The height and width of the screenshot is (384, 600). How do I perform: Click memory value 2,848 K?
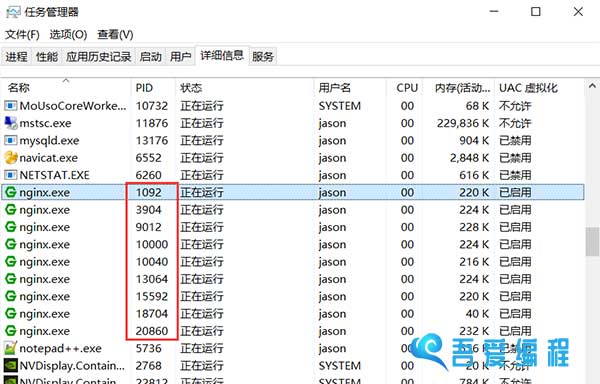coord(470,158)
